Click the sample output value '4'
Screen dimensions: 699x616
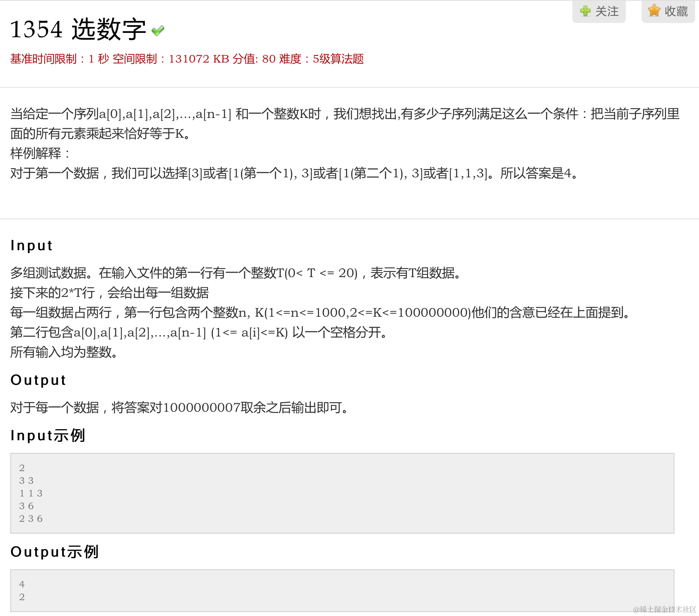[x=22, y=584]
